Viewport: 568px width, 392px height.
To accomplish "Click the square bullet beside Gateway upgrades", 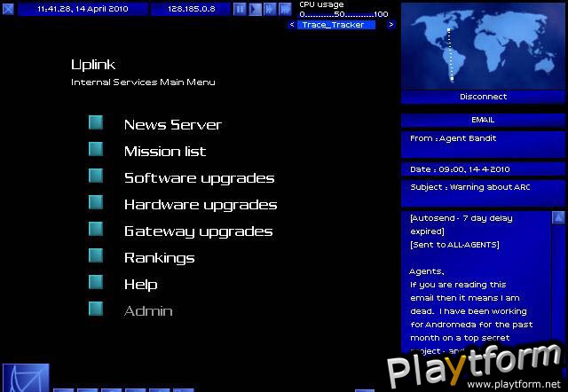I will 96,229.
